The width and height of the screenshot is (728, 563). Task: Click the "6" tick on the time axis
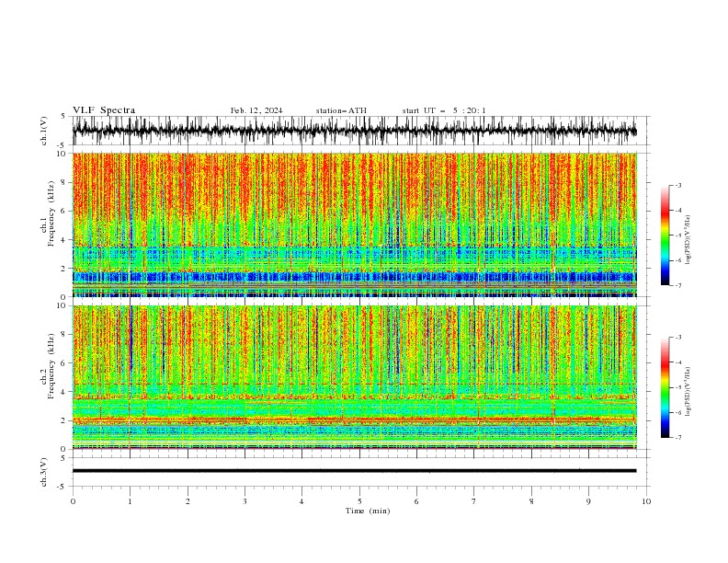[416, 501]
